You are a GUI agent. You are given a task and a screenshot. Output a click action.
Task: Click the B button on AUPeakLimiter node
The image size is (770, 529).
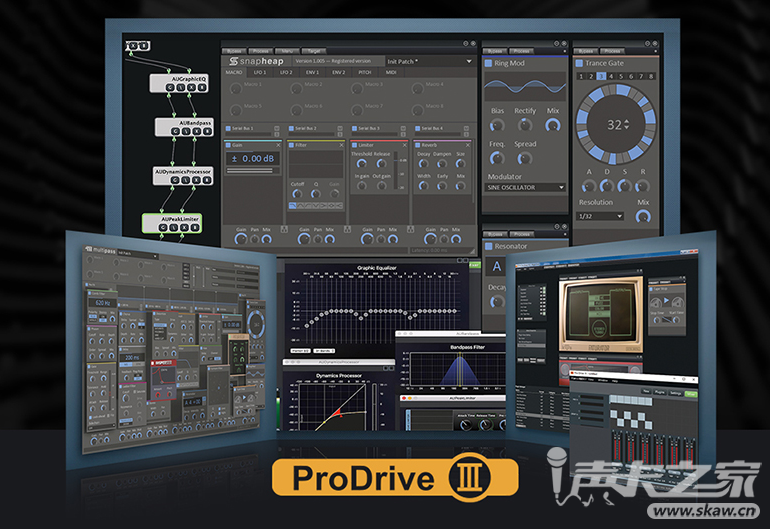(x=195, y=227)
